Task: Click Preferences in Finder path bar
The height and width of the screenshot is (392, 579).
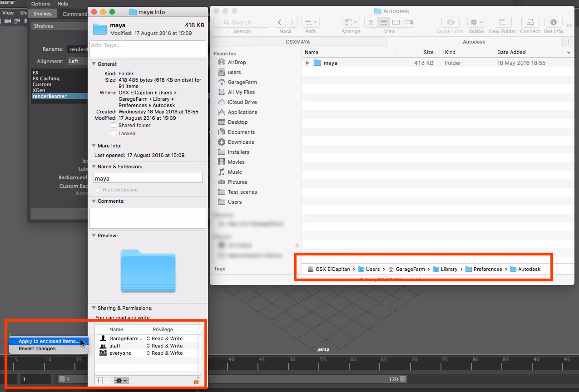Action: (483, 269)
